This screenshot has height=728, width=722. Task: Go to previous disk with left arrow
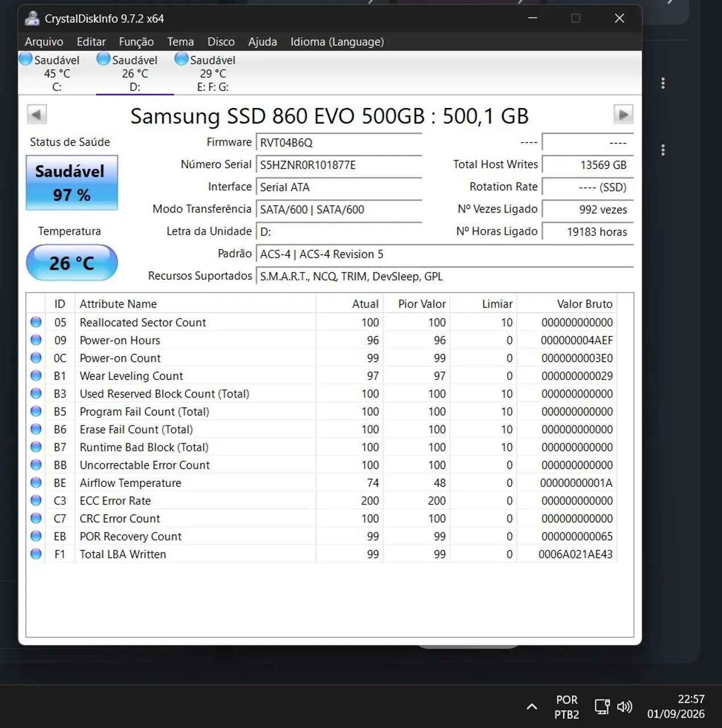point(36,115)
